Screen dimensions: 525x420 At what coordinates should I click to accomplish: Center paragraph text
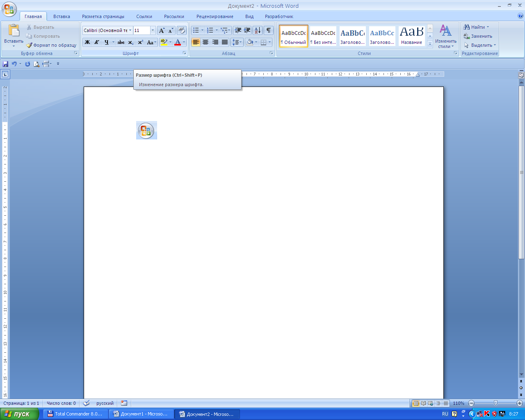[x=205, y=42]
